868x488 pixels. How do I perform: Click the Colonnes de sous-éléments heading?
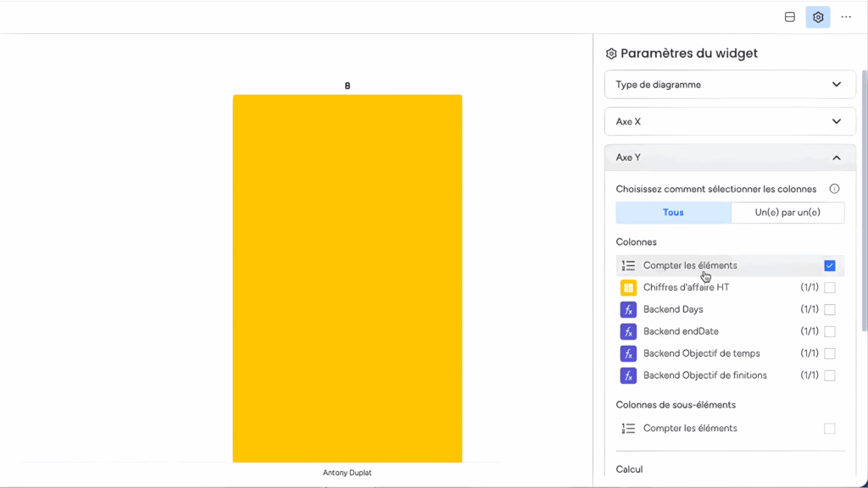(x=676, y=405)
